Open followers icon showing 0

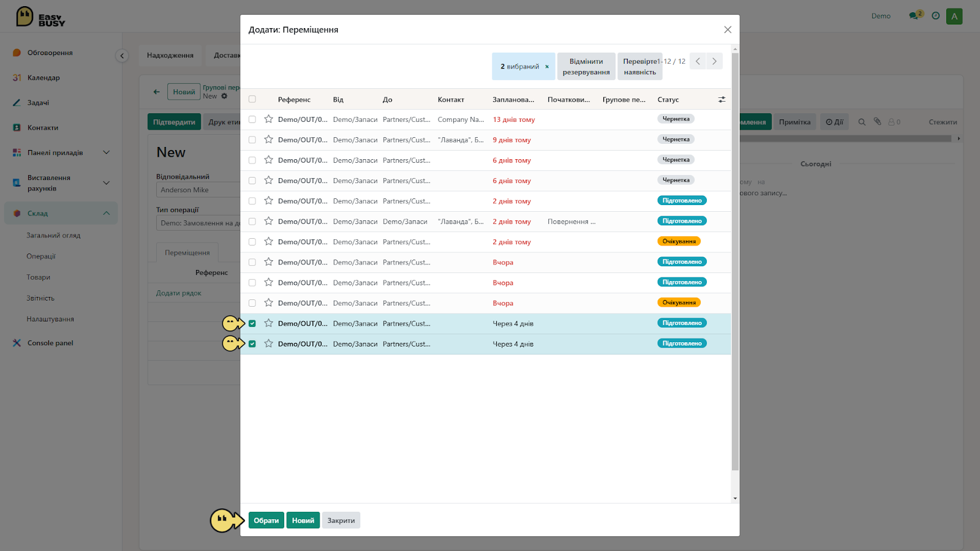tap(894, 122)
